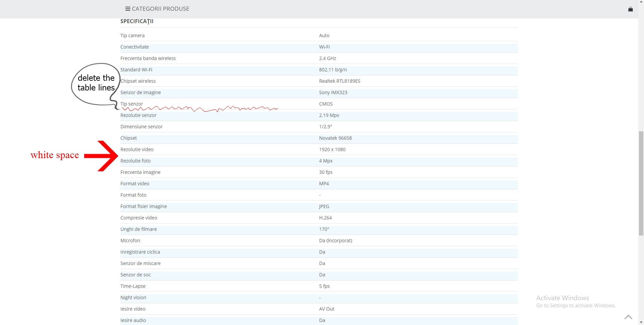Click the '802.11 b/g/n' value
644x325 pixels.
pyautogui.click(x=333, y=70)
